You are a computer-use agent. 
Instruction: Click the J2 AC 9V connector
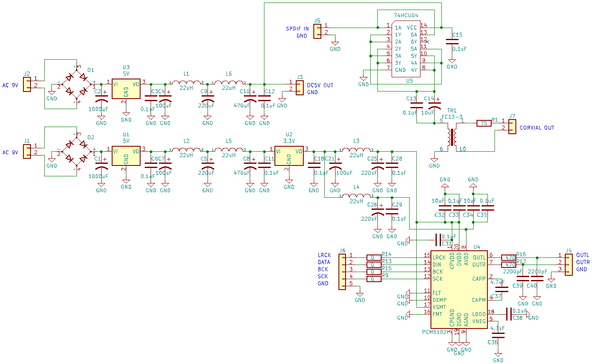27,85
